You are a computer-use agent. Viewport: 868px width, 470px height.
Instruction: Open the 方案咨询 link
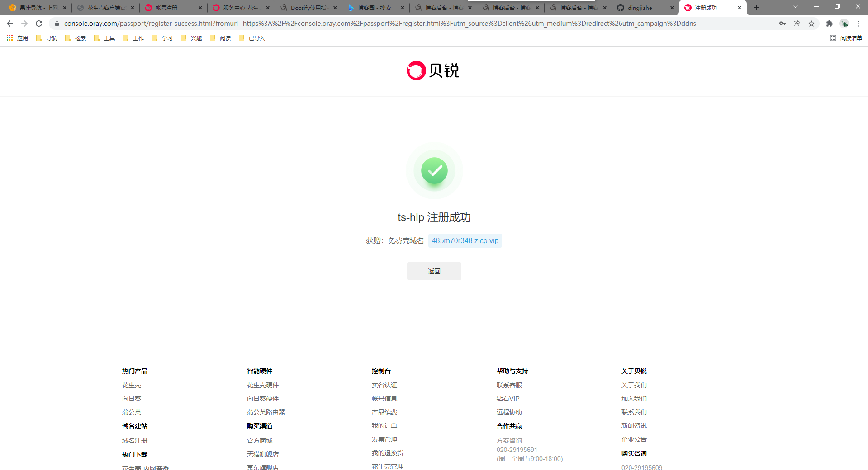coord(509,441)
